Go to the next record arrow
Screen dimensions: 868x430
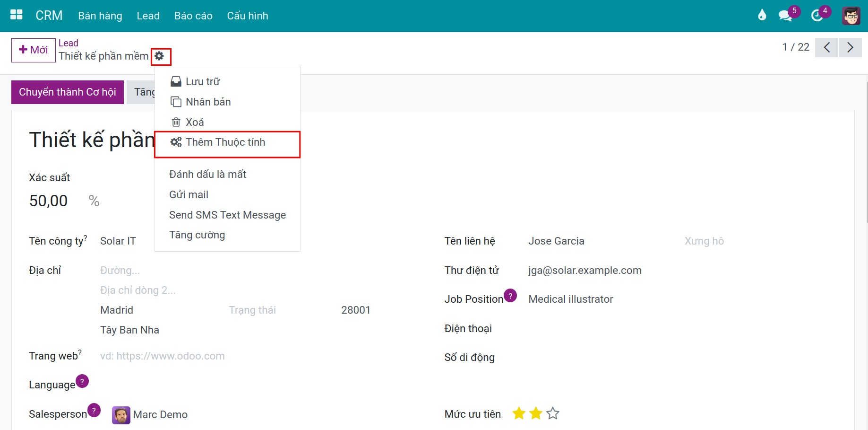click(850, 47)
